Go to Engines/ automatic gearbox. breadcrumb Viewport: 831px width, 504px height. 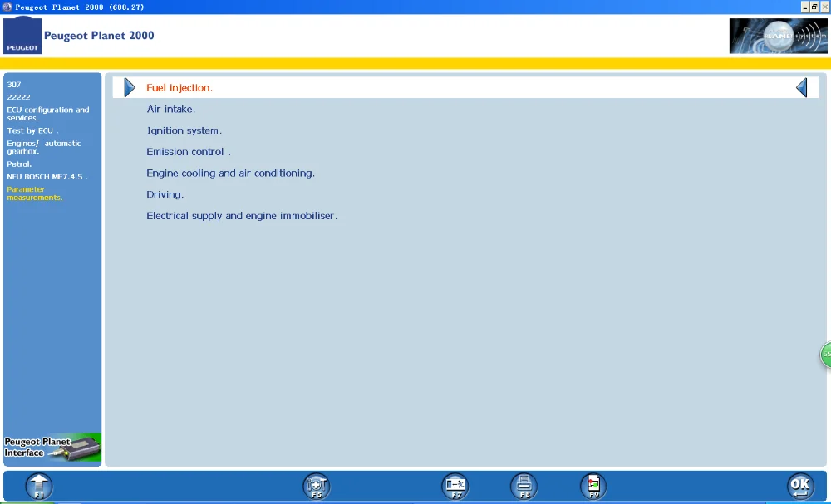click(44, 147)
